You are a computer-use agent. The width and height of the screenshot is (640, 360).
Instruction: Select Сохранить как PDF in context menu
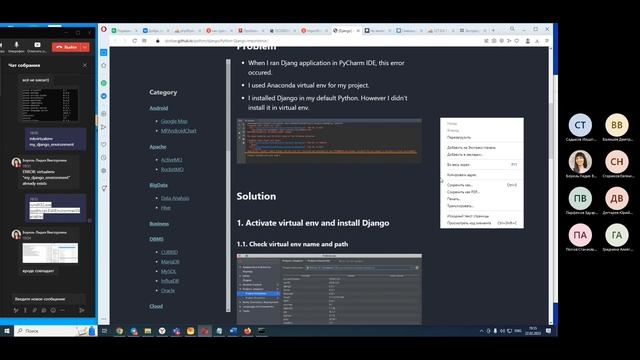pyautogui.click(x=482, y=192)
